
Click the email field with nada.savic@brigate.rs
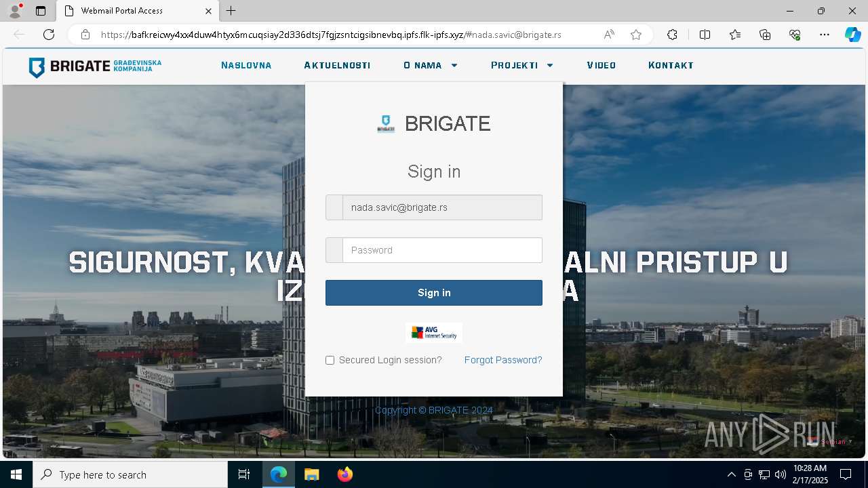point(434,207)
